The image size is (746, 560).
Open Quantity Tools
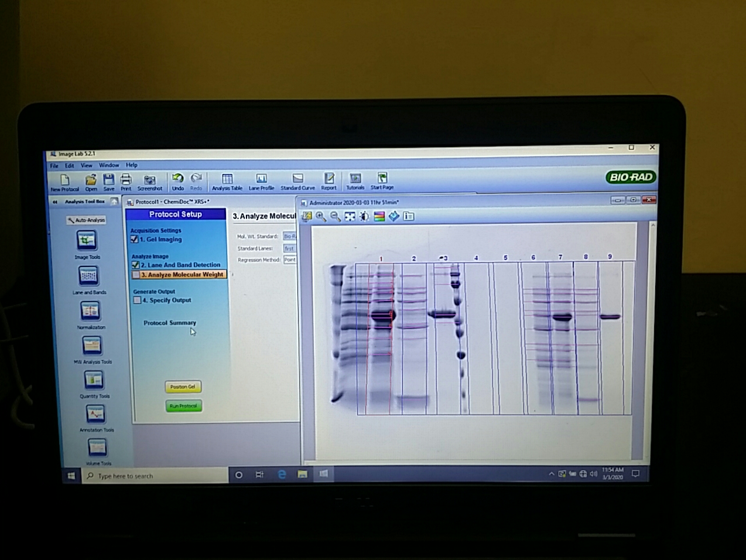click(x=94, y=380)
